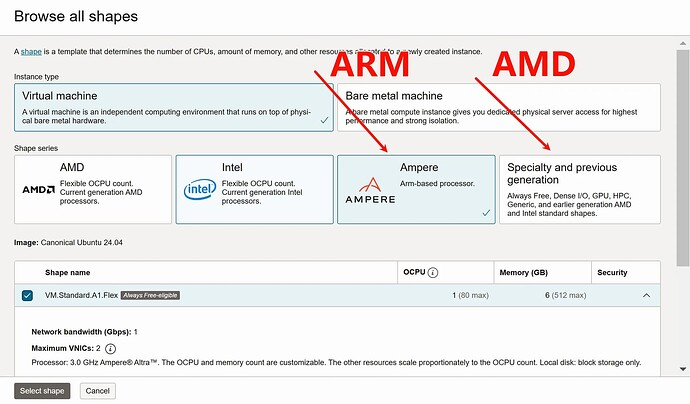
Task: Click the OCPU value 1 (80 max)
Action: click(x=470, y=295)
